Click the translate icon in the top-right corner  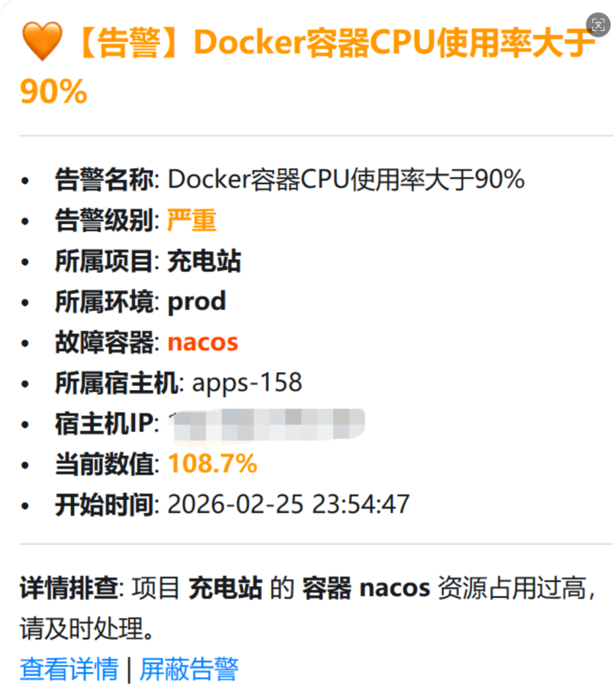[598, 25]
